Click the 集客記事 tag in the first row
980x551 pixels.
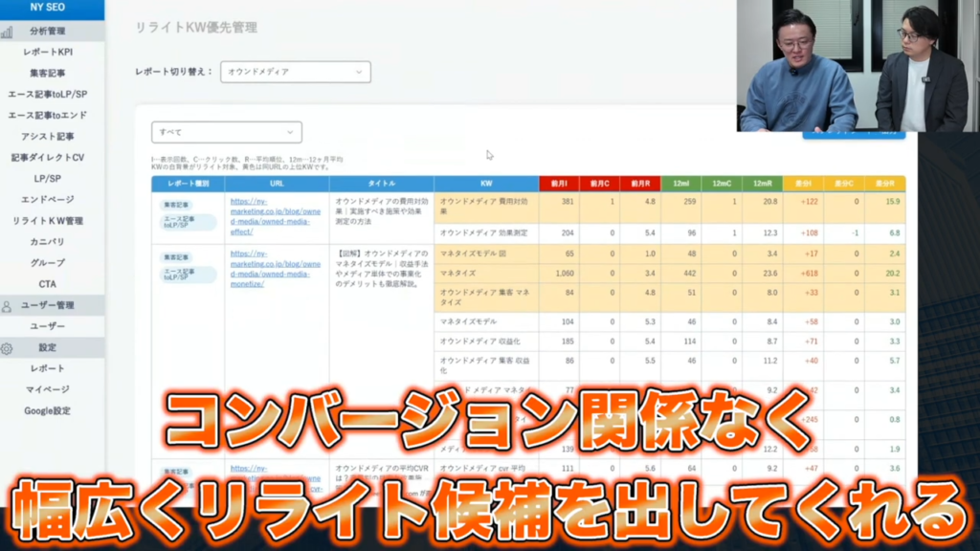click(175, 204)
